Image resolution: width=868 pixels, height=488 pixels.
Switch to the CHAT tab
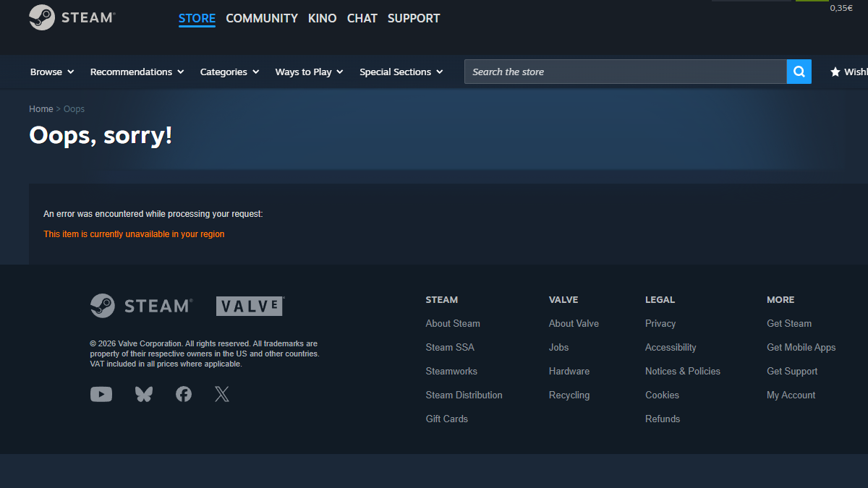click(362, 18)
